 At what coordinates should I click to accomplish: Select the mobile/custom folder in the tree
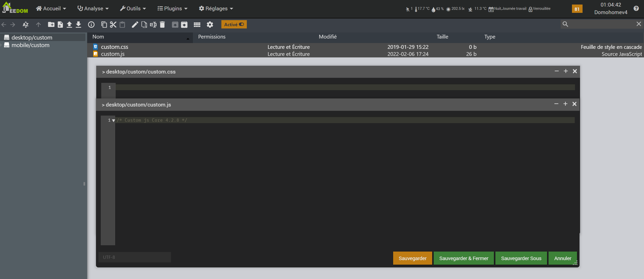pos(30,45)
